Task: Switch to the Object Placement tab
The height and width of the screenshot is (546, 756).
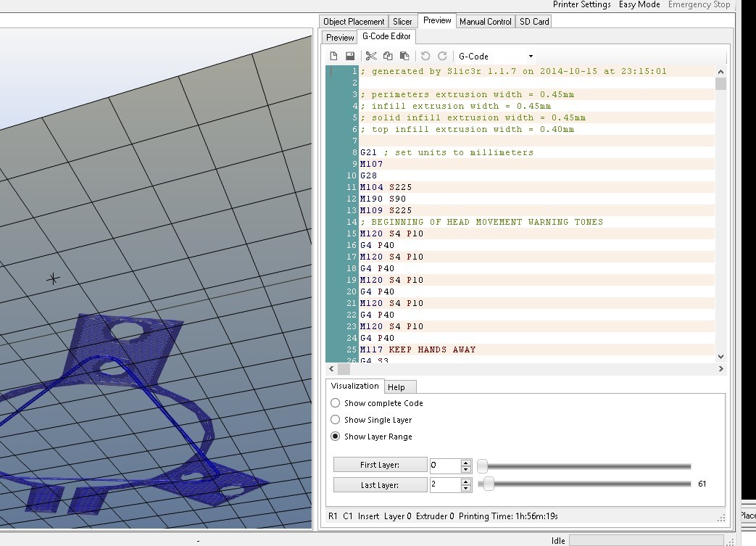Action: pyautogui.click(x=354, y=22)
